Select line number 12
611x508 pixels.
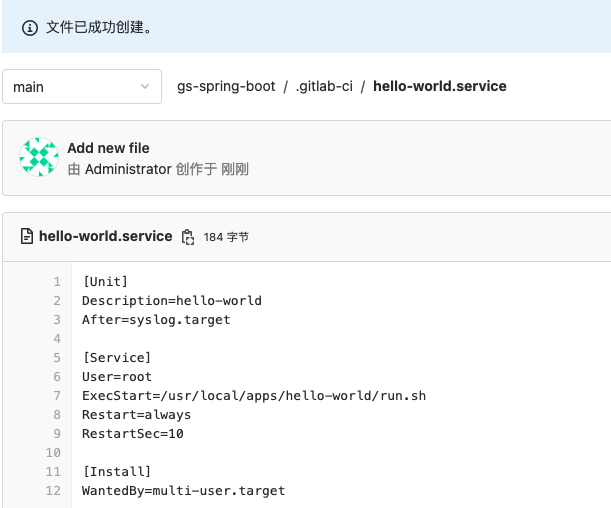[x=53, y=491]
